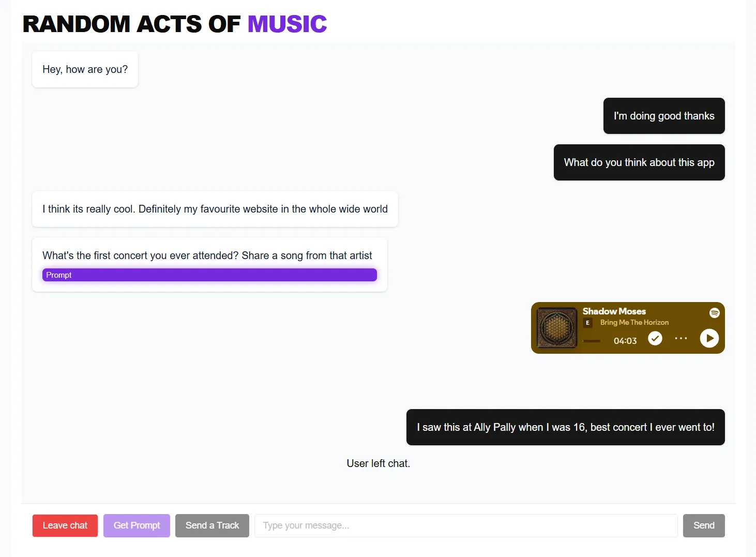Expand the Send a Track picker

click(212, 525)
